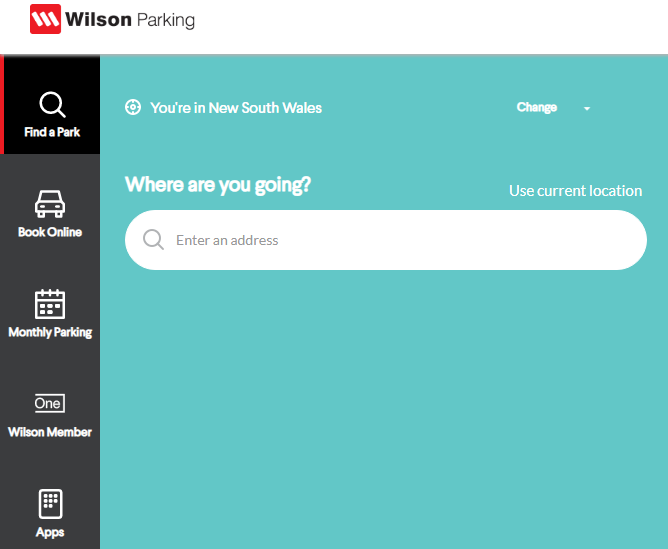Select the 'You're in New South Wales' text
668x549 pixels.
[236, 108]
